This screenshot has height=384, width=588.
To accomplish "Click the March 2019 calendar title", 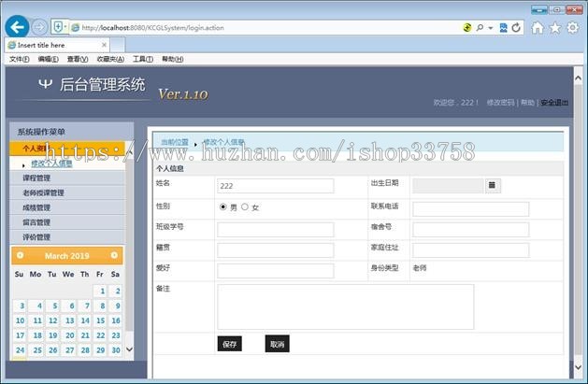I will click(x=67, y=255).
